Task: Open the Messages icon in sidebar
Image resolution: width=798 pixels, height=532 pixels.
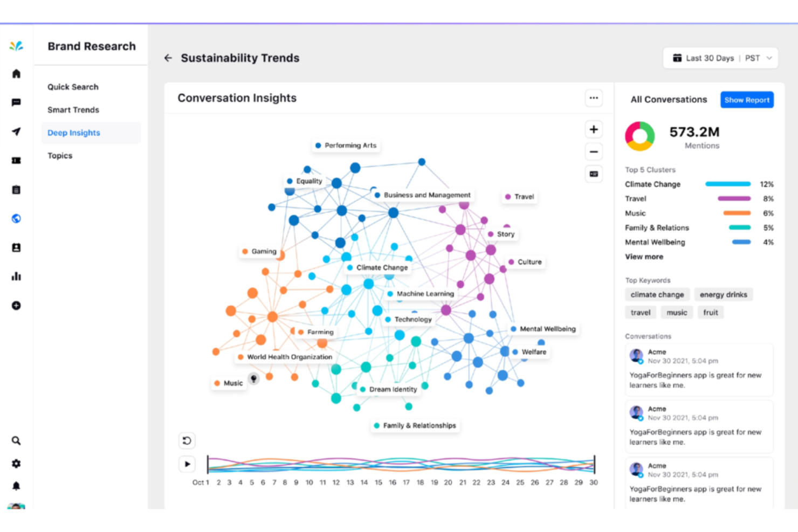Action: [x=16, y=102]
